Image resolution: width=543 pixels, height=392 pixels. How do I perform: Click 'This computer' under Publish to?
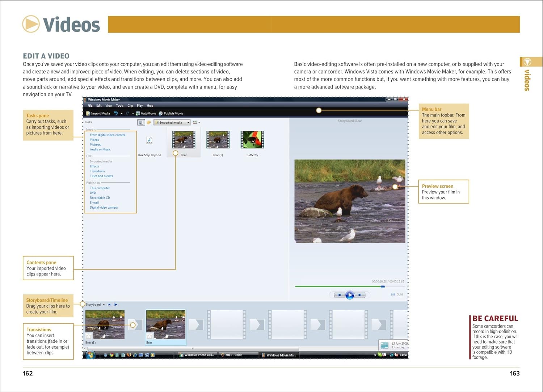(x=100, y=188)
